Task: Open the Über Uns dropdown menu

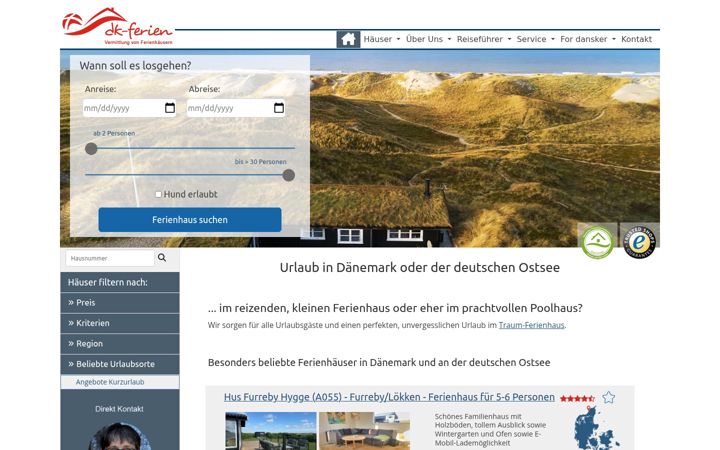Action: (428, 39)
